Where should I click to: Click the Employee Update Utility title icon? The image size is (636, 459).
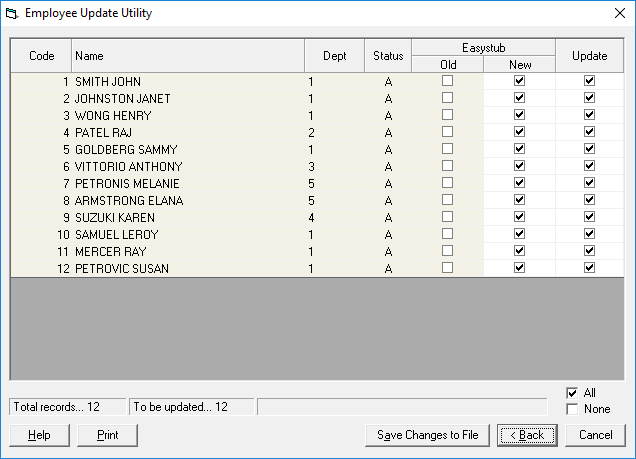(x=12, y=13)
